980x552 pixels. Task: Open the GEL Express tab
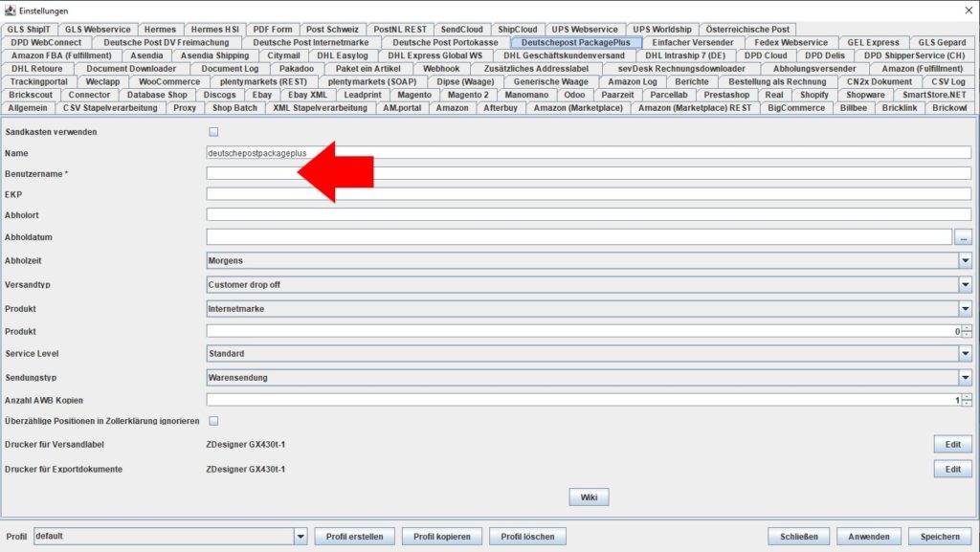873,42
